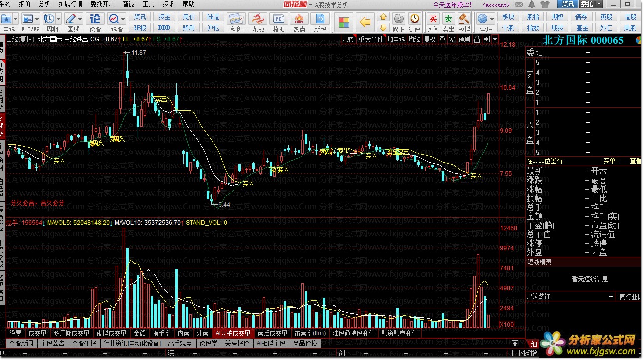This screenshot has height=360, width=644.
Task: Open chart toolbar down-arrow menu
Action: point(495,39)
